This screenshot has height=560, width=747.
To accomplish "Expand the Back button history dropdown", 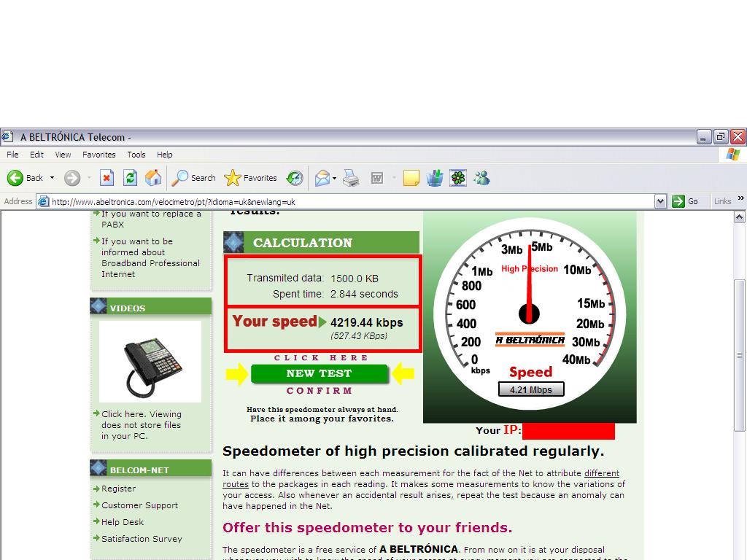I will tap(52, 178).
